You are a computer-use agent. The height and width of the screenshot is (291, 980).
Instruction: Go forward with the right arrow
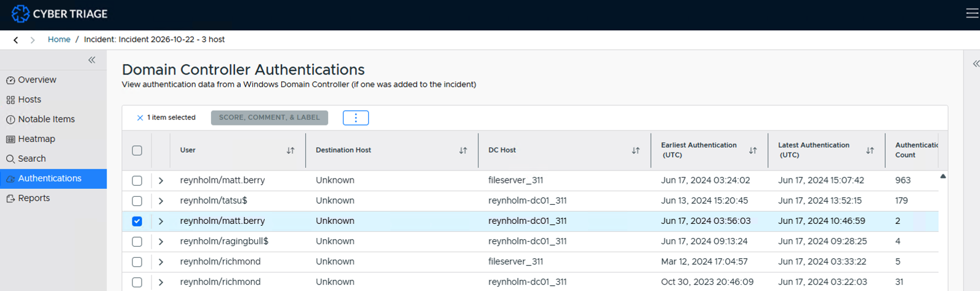click(x=33, y=40)
